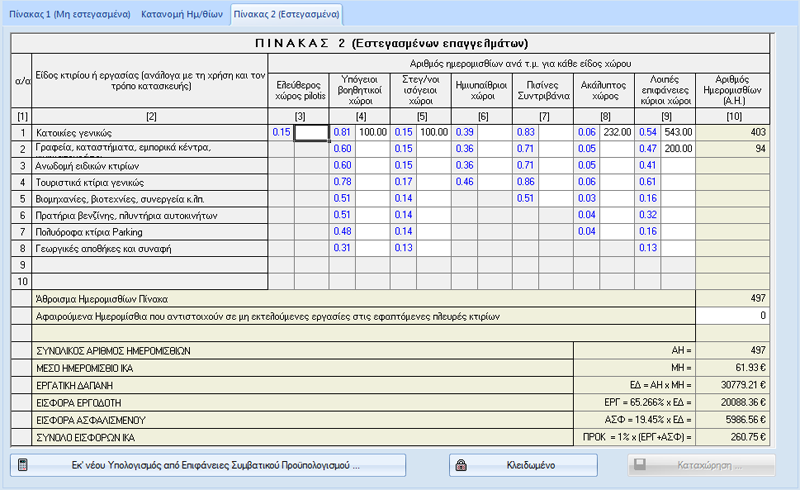Click the Καταχώρηση button
This screenshot has height=490, width=800.
tap(702, 465)
